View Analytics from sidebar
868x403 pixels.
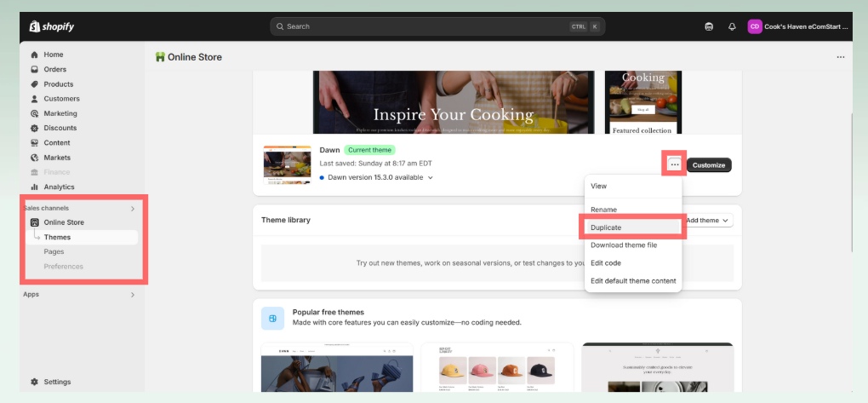[x=59, y=187]
